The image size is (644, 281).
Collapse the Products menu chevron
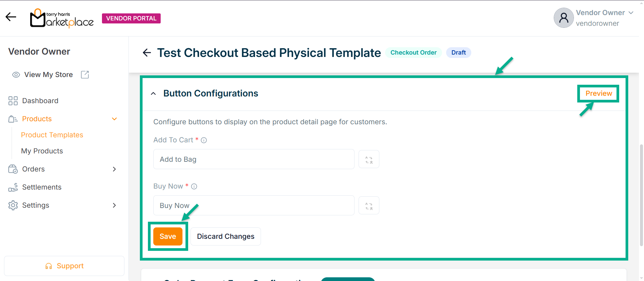[x=114, y=119]
